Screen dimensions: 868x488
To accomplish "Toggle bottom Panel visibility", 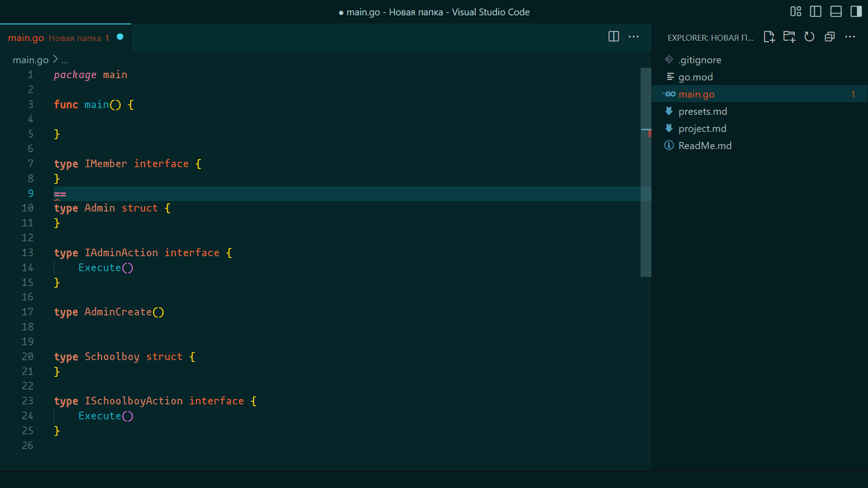I will click(836, 12).
